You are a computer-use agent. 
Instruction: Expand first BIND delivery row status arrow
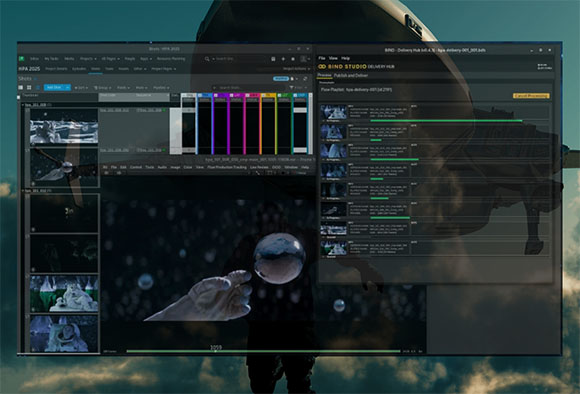point(323,121)
